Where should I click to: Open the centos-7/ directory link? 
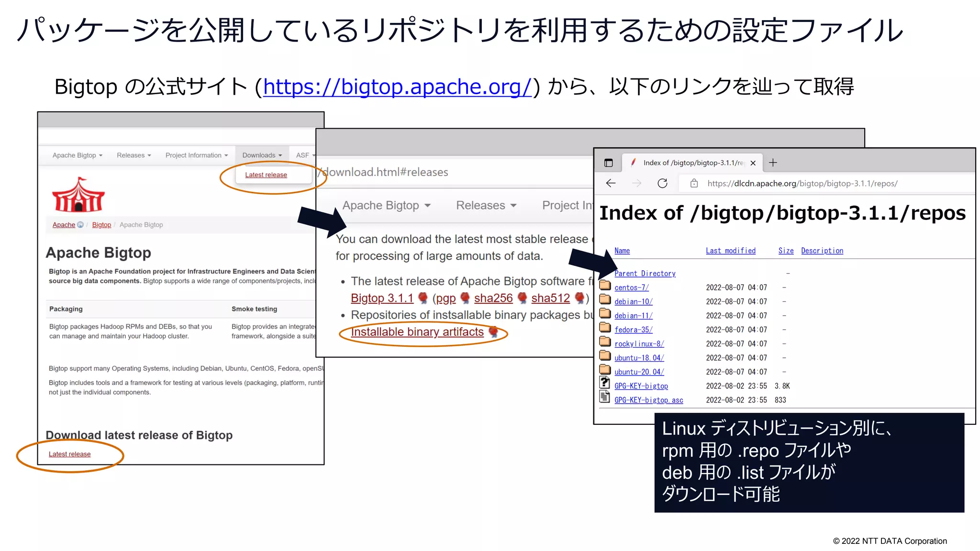click(632, 287)
